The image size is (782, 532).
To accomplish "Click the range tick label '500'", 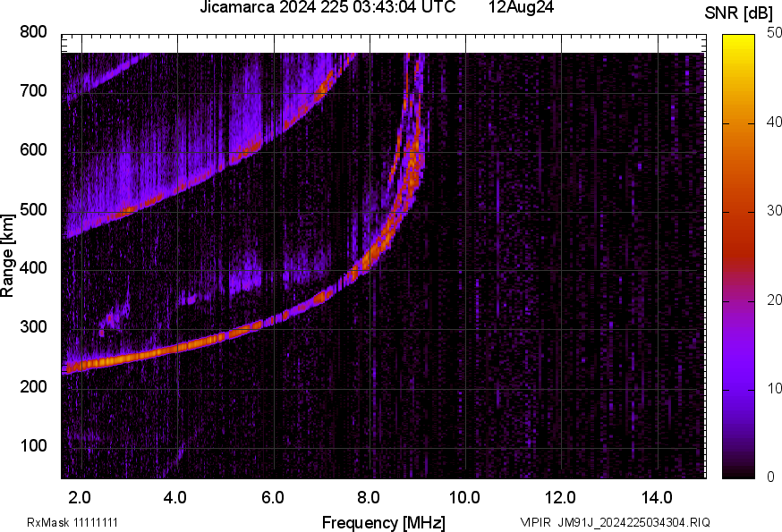I will [33, 209].
